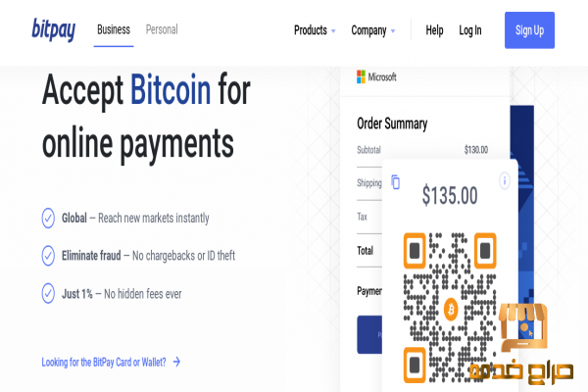Click the $135.00 payment amount
This screenshot has height=392, width=588.
coord(450,195)
